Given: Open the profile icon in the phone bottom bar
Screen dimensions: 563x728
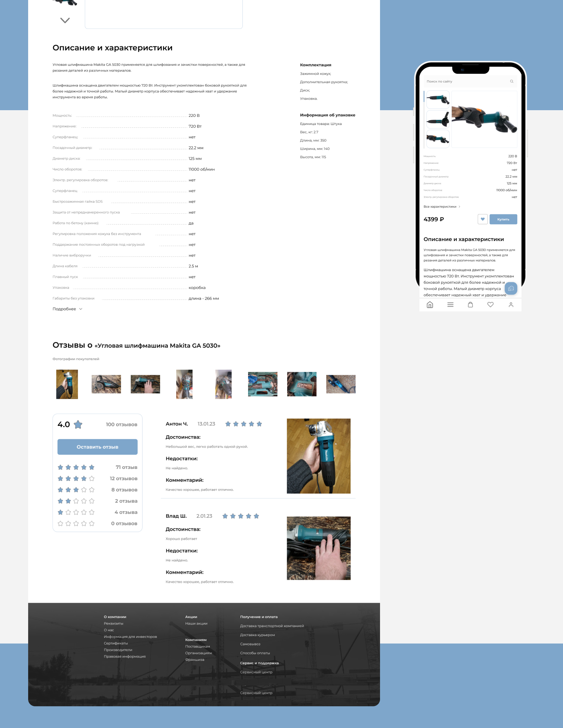Looking at the screenshot, I should 511,305.
